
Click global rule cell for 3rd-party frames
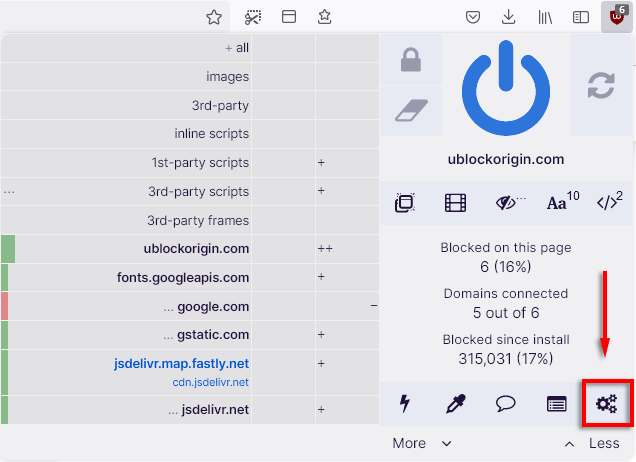coord(283,220)
